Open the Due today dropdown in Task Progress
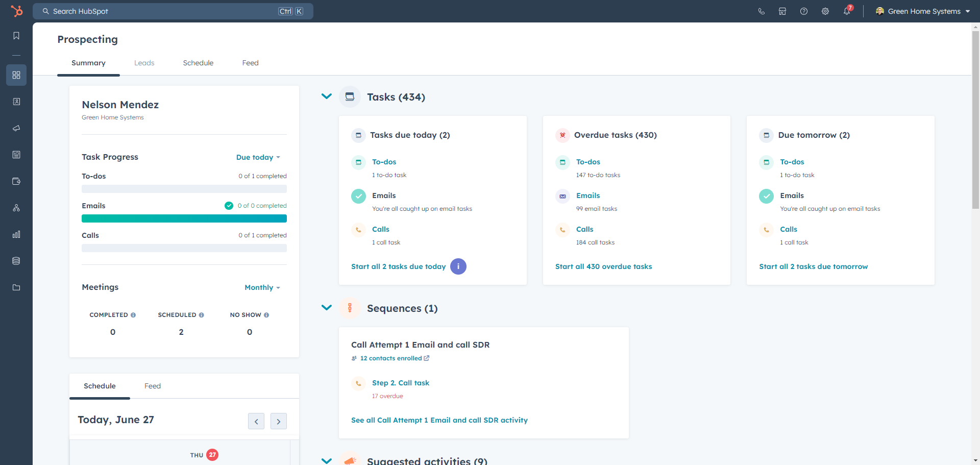Viewport: 980px width, 465px height. pos(258,157)
